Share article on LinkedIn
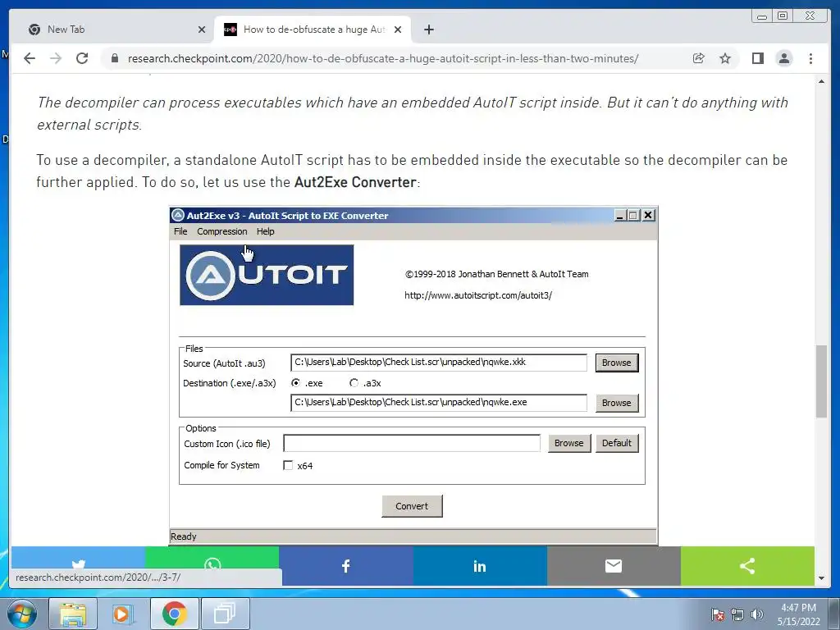The height and width of the screenshot is (630, 840). point(480,566)
